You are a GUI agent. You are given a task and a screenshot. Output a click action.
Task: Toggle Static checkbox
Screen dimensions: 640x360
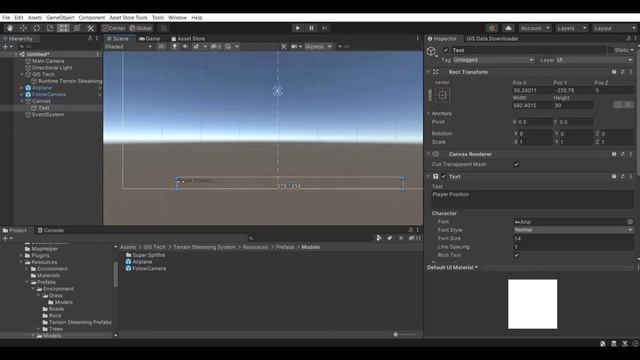tap(611, 50)
